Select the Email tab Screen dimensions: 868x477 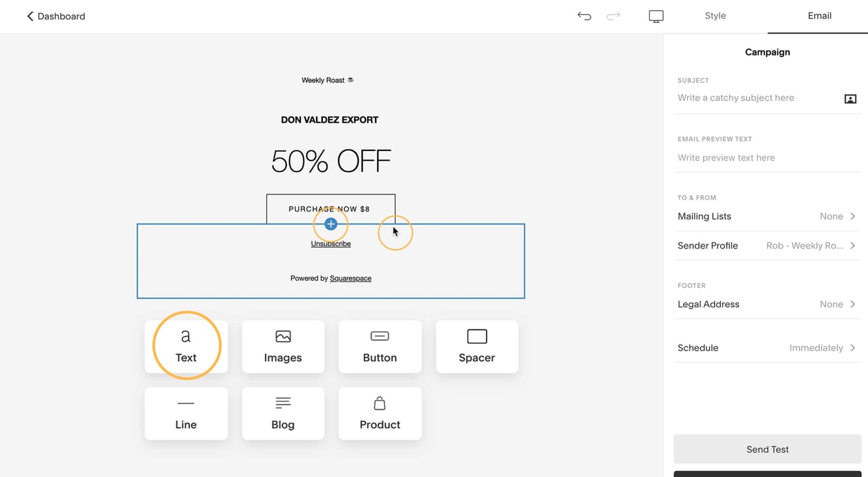[x=819, y=16]
